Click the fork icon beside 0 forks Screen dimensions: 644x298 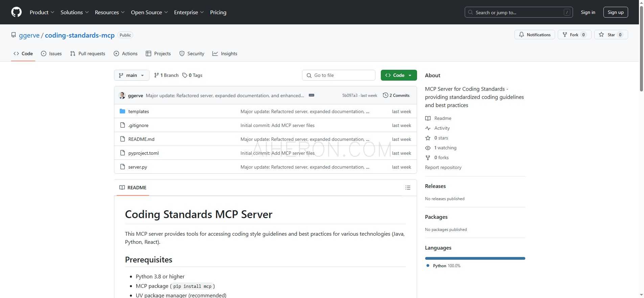coord(428,157)
